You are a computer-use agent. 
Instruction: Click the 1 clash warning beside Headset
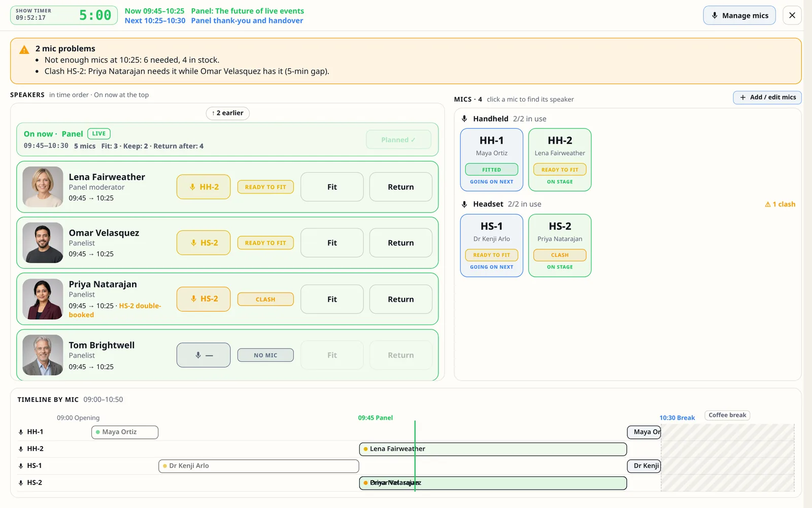[x=780, y=204]
